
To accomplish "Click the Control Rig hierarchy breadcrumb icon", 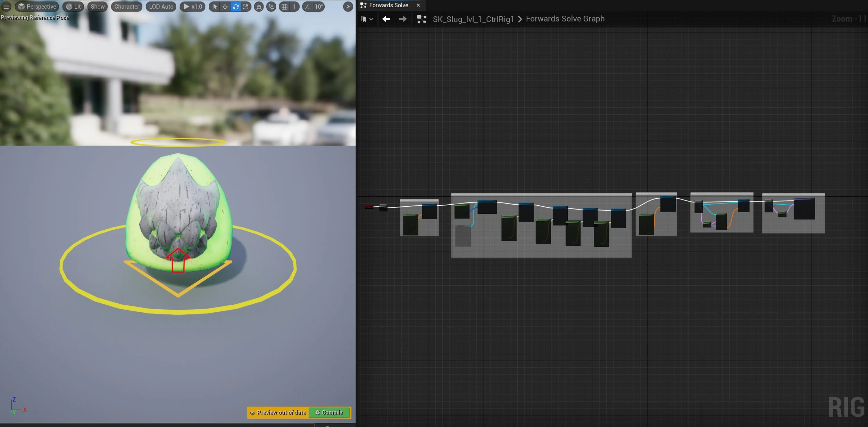I will (421, 19).
